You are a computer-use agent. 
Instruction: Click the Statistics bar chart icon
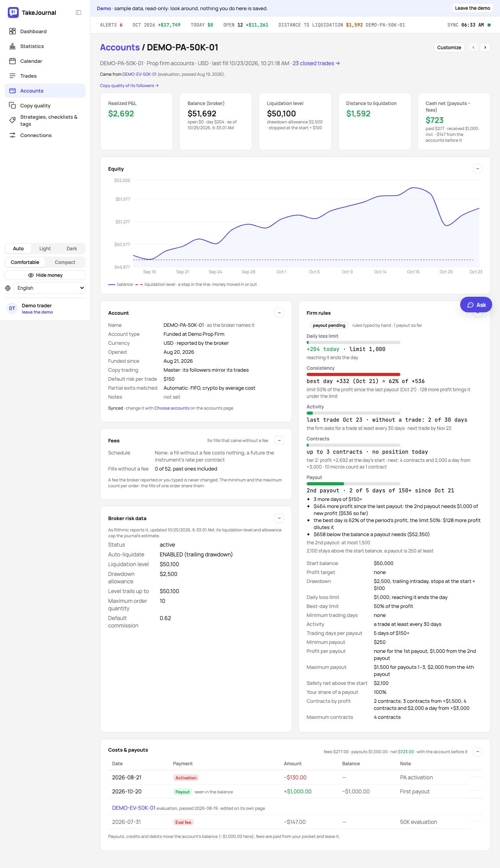coord(12,46)
